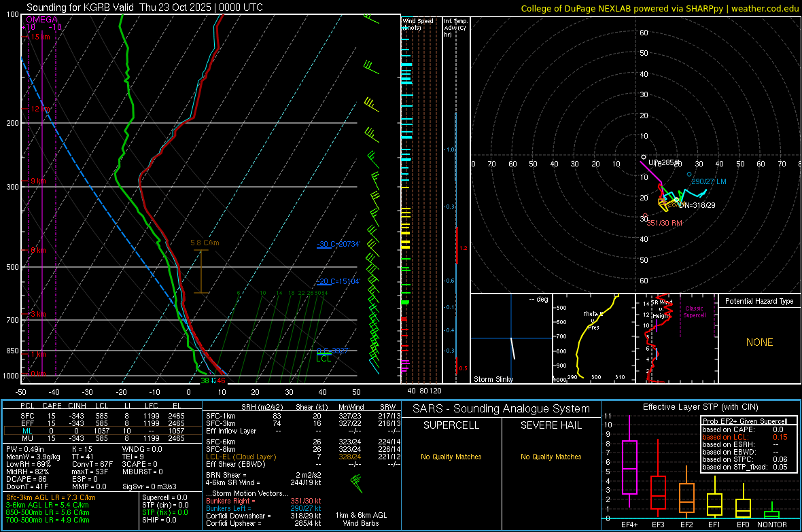Click the OMEGA label on the skew-T
Viewport: 802px width, 532px height.
click(42, 20)
